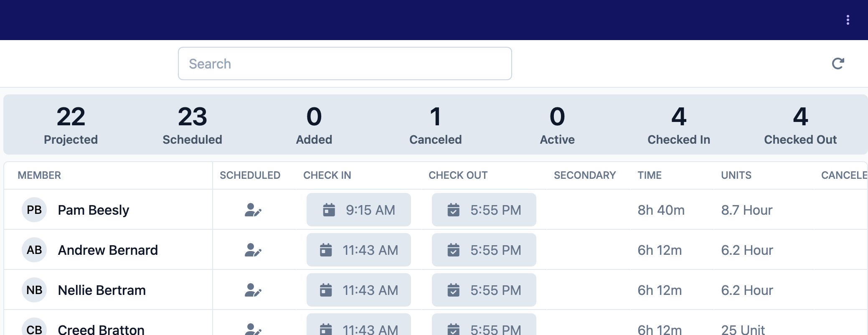Sort by the UNITS column header
The height and width of the screenshot is (335, 868).
point(736,175)
